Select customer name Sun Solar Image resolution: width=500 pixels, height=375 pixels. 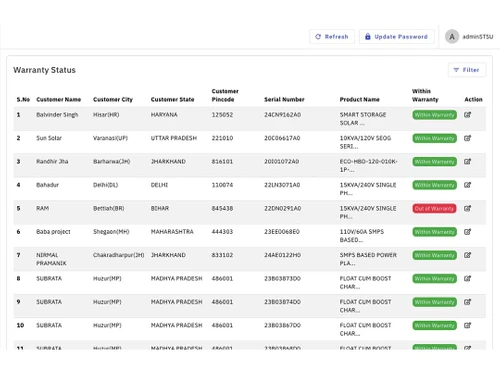49,138
